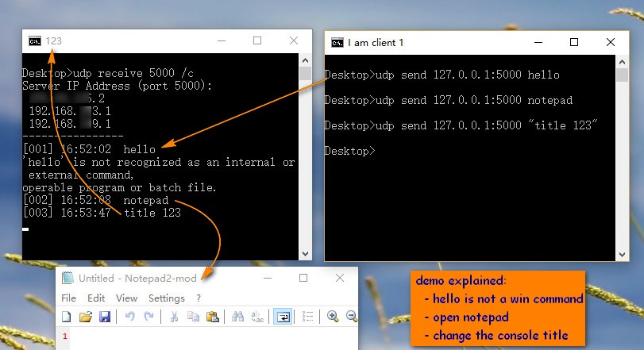Minimize the Untitled Notepad2-mod window
The width and height of the screenshot is (644, 350).
pos(268,279)
